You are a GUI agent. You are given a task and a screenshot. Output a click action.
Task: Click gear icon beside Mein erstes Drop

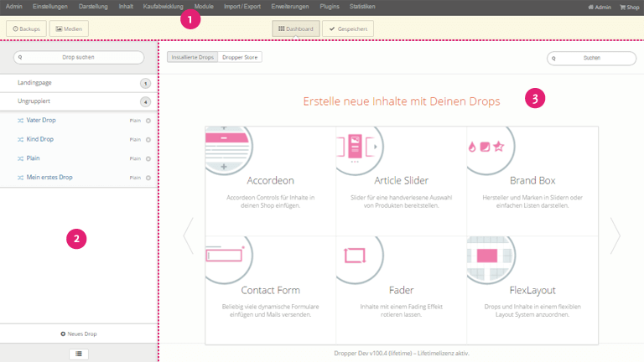pyautogui.click(x=148, y=178)
